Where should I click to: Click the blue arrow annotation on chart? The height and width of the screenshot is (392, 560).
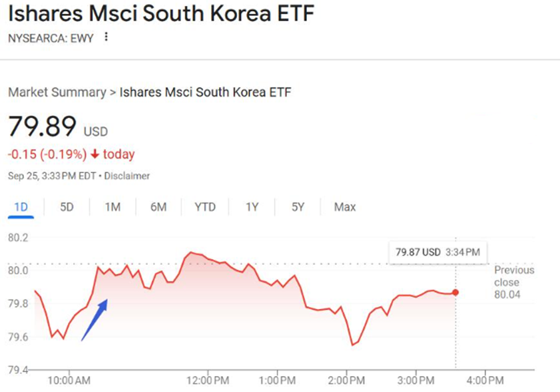tap(94, 320)
